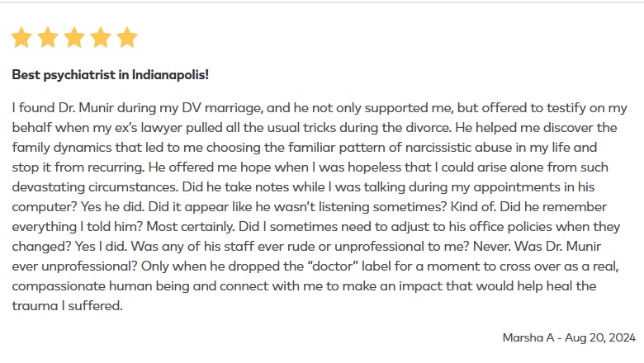Click the first rating star
This screenshot has height=363, width=644.
(x=21, y=37)
